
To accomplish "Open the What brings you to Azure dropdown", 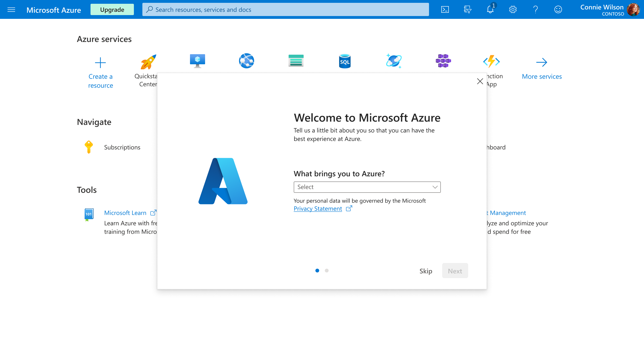I will tap(367, 187).
